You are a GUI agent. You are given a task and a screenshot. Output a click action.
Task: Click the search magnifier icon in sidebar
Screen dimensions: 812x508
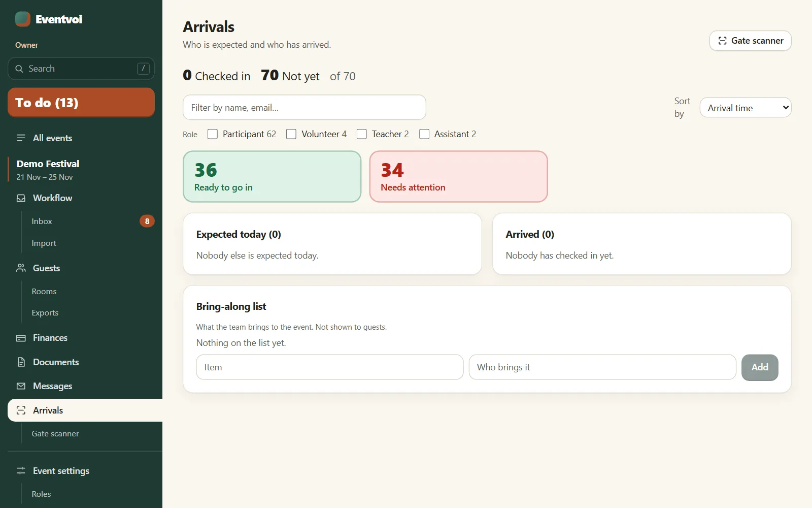tap(19, 69)
